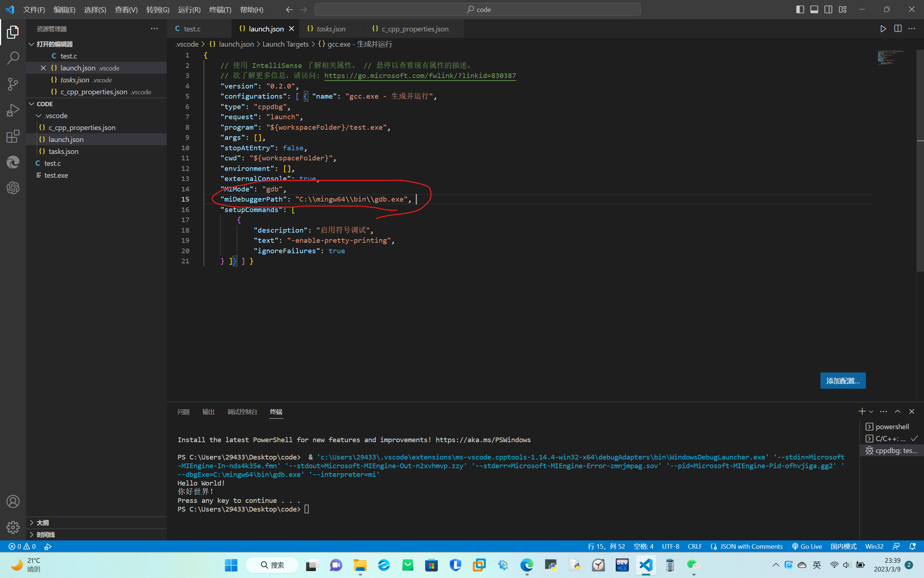Open the Explorer view in activity bar
Image resolution: width=924 pixels, height=578 pixels.
[13, 32]
